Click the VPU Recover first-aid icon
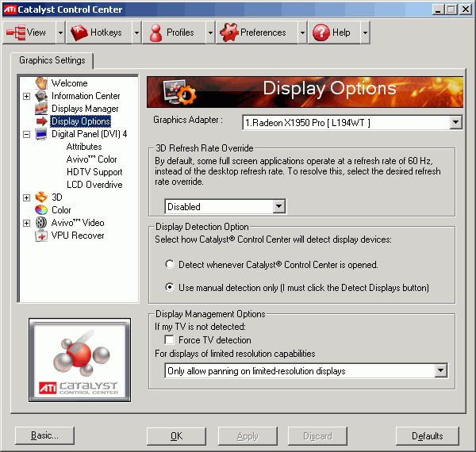The image size is (476, 452). point(41,236)
